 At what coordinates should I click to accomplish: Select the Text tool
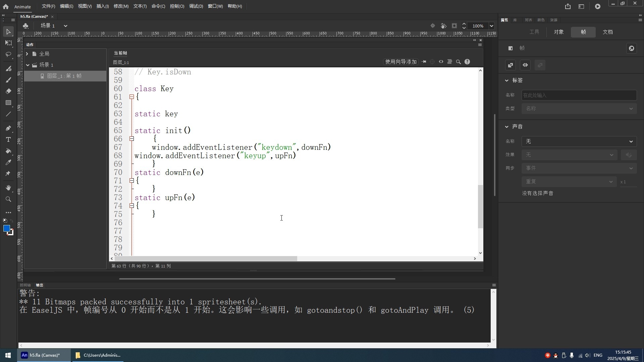8,140
